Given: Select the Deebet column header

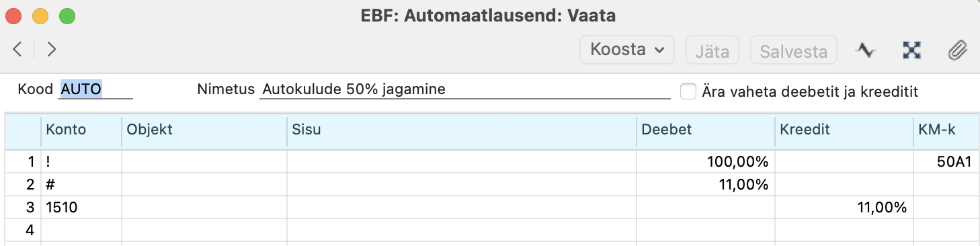Looking at the screenshot, I should [x=706, y=130].
